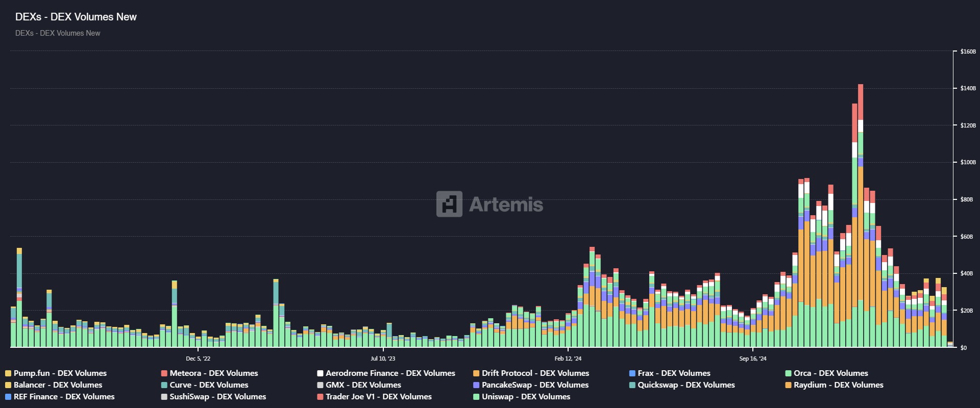980x408 pixels.
Task: Toggle Drift Protocol DEX Volumes series
Action: point(531,373)
